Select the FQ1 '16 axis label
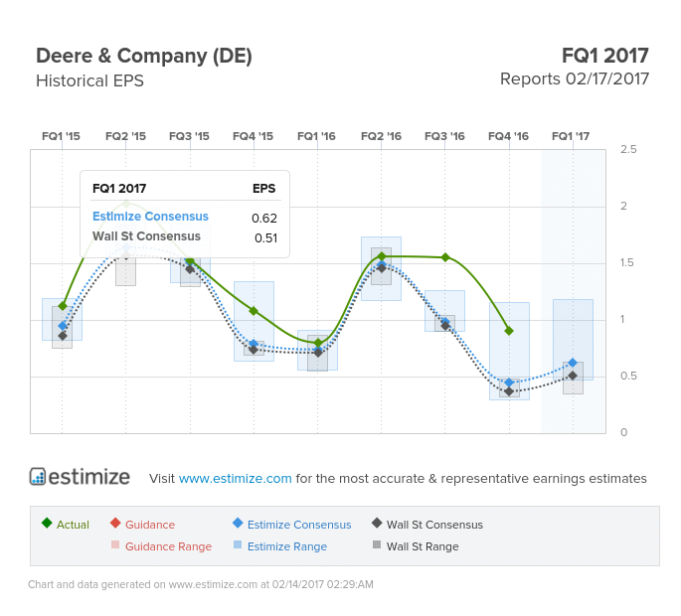Screen dimensions: 681x616 click(x=316, y=136)
